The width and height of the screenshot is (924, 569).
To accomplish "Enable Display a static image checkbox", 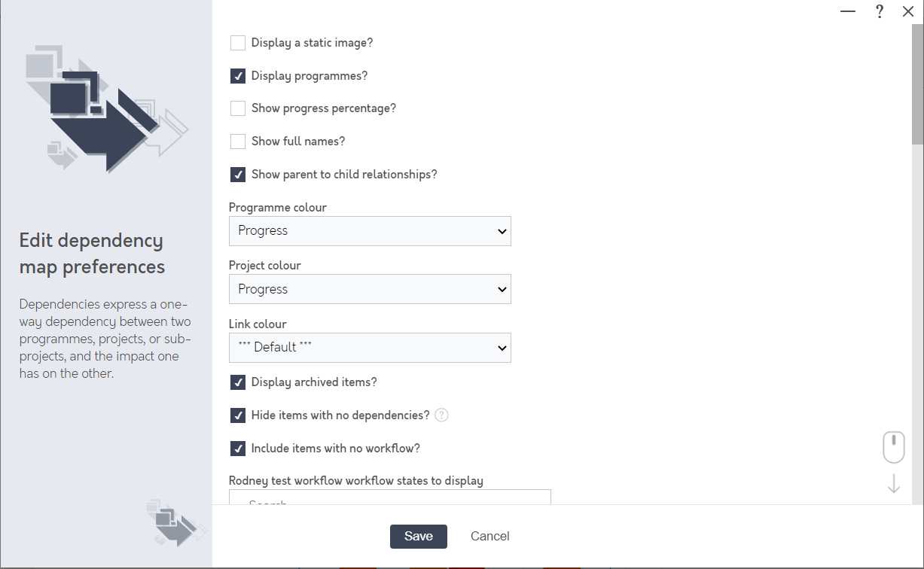I will tap(238, 43).
